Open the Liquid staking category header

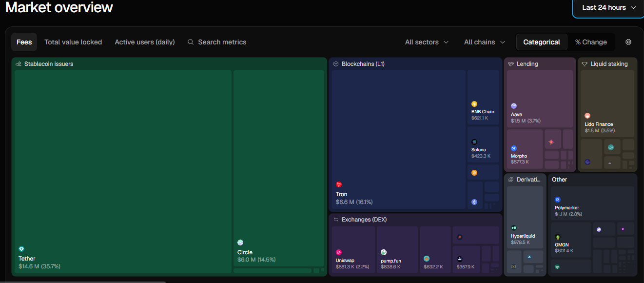pyautogui.click(x=609, y=64)
